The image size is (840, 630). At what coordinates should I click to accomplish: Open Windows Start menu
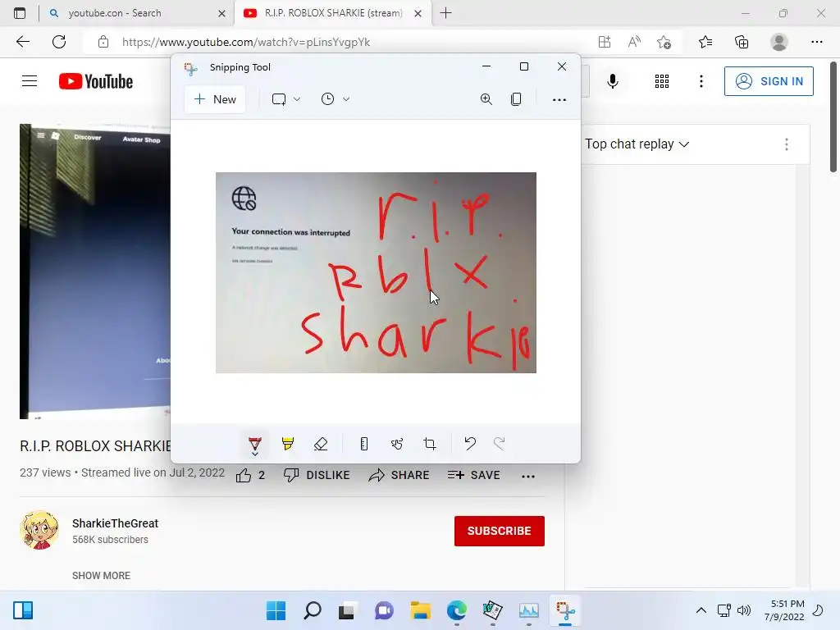[x=276, y=610]
